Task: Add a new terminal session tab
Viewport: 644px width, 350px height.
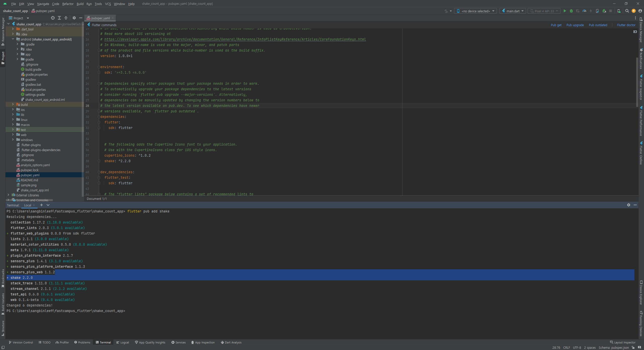Action: (42, 205)
